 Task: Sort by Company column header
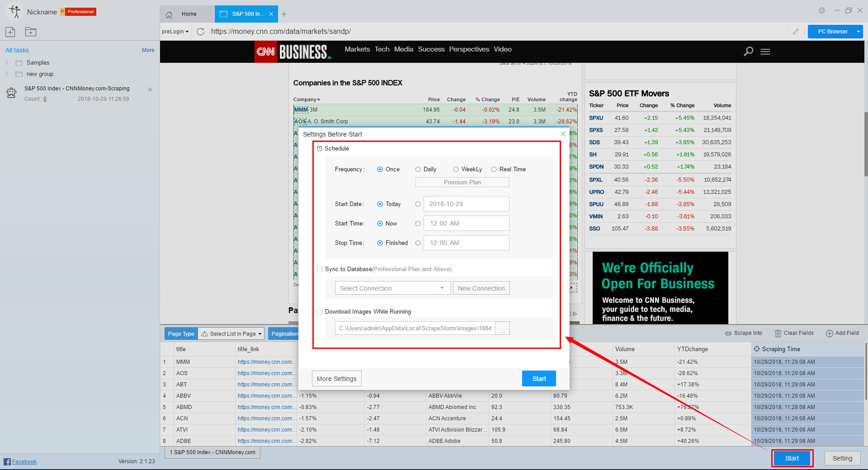coord(307,99)
